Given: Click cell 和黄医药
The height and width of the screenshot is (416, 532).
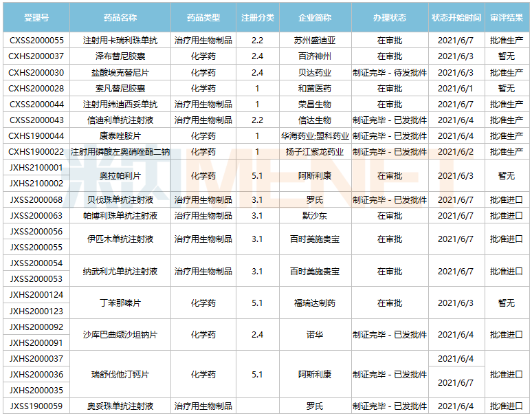Looking at the screenshot, I should 315,89.
